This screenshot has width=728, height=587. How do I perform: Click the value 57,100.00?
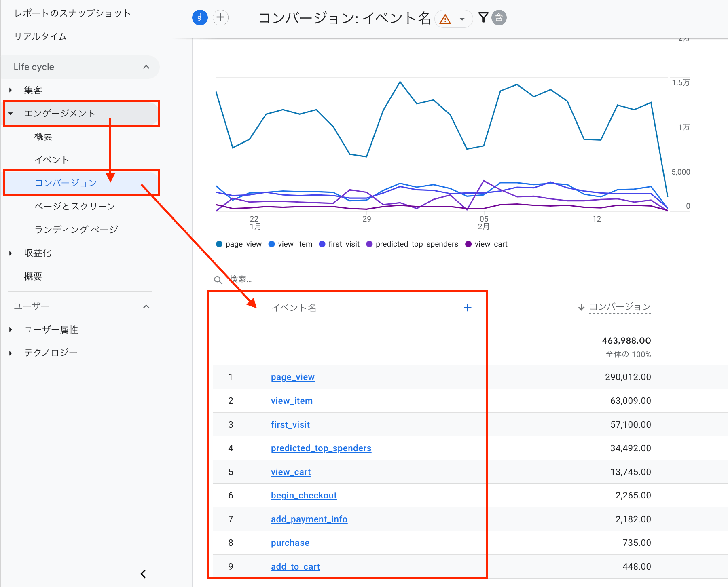pos(631,425)
